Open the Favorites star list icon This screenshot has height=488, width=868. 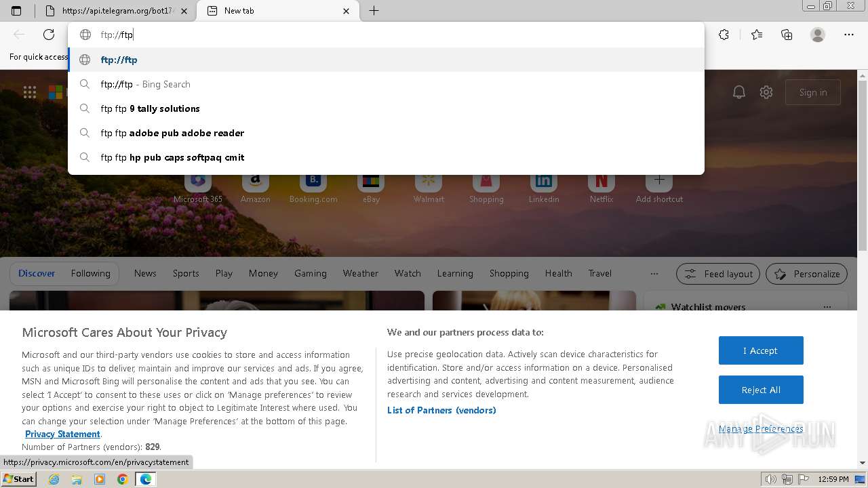[757, 35]
